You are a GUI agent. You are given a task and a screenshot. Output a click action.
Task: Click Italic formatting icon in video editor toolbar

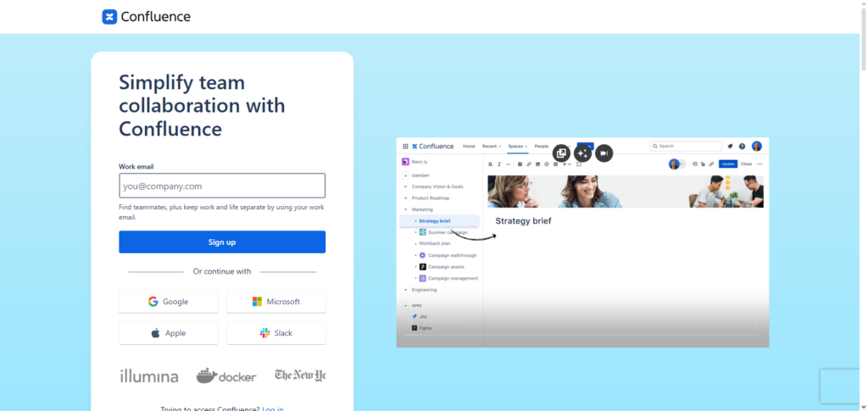click(499, 164)
